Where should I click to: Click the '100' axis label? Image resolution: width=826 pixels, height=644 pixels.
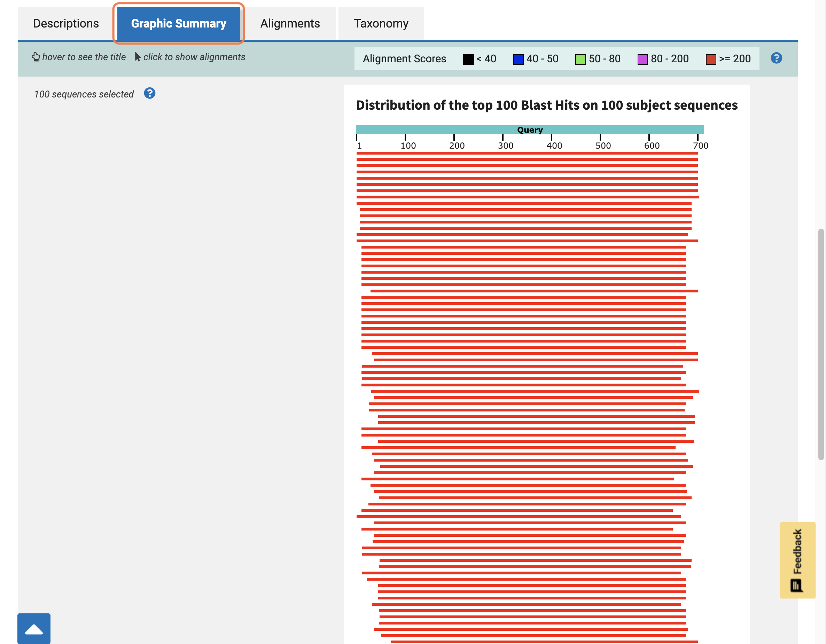click(x=408, y=146)
